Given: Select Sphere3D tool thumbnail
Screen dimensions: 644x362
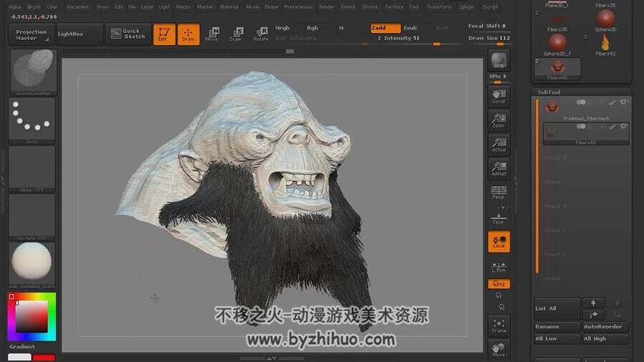Looking at the screenshot, I should pos(605,20).
